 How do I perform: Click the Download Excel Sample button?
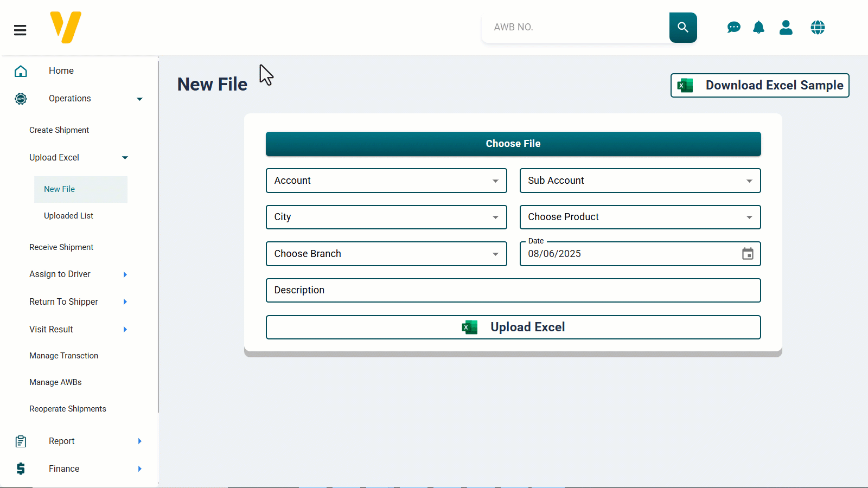(759, 85)
